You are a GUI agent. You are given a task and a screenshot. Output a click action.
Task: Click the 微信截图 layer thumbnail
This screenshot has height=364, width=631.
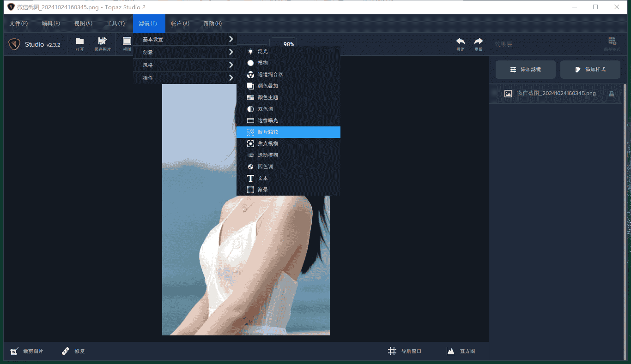coord(508,93)
